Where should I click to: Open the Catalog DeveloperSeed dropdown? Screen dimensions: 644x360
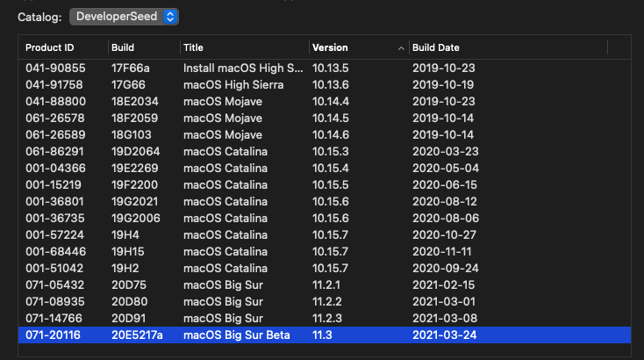pyautogui.click(x=124, y=16)
